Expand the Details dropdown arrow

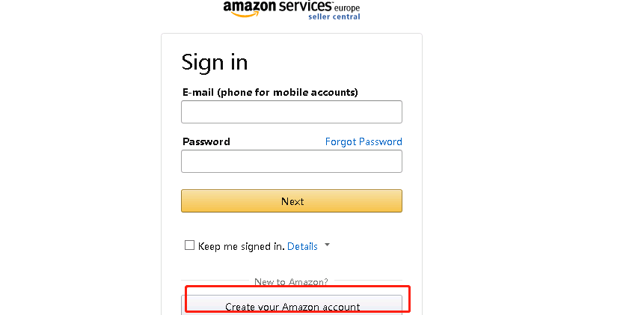[327, 245]
